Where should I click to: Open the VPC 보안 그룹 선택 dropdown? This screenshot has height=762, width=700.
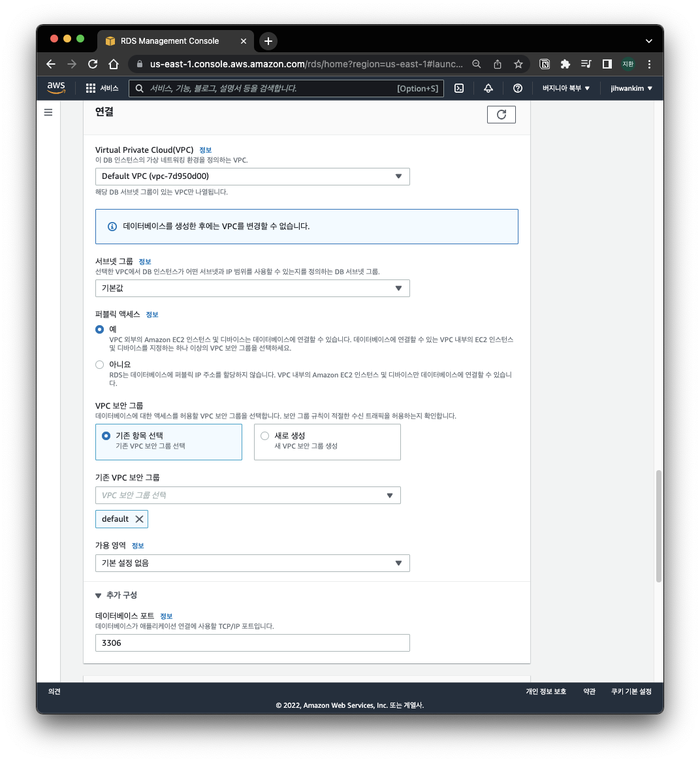tap(248, 495)
